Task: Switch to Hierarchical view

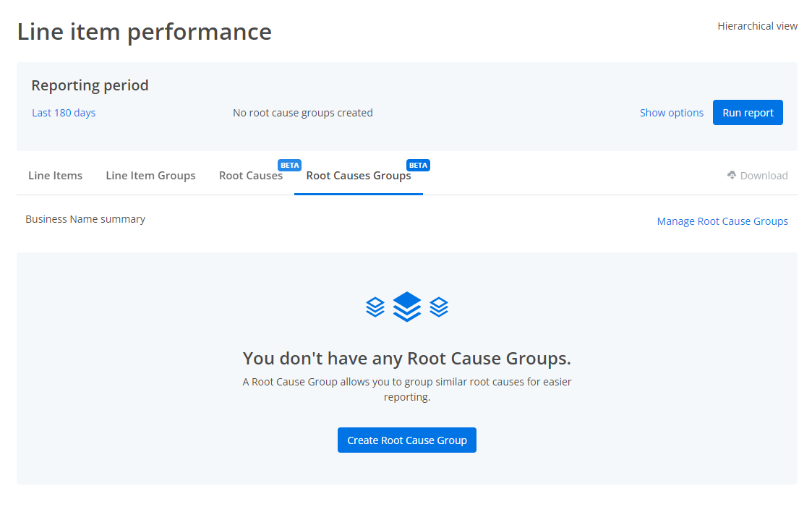Action: click(x=757, y=26)
